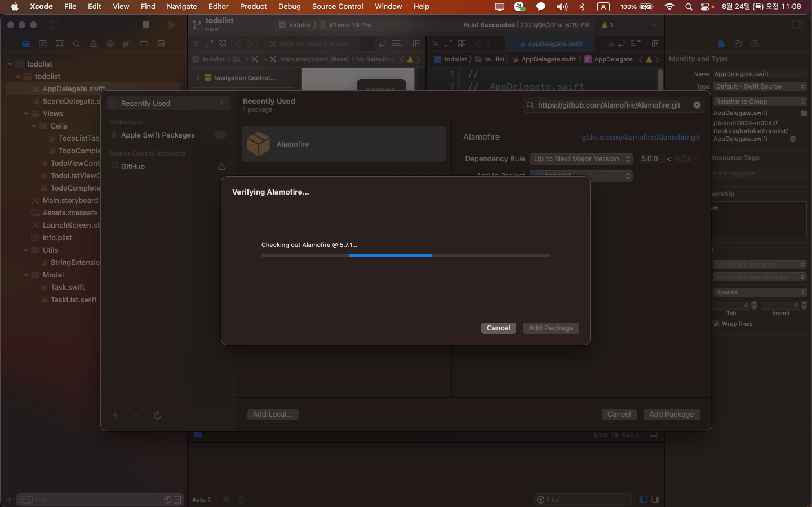
Task: Click the warning count 3 indicator
Action: (x=607, y=25)
